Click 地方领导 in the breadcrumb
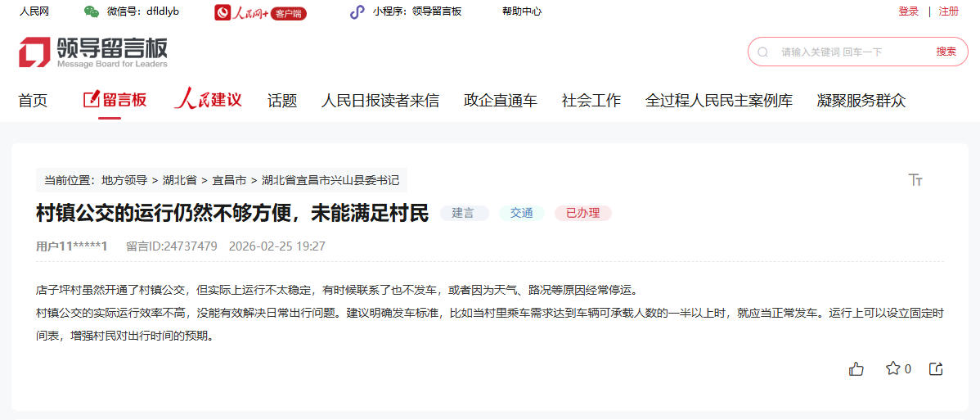The width and height of the screenshot is (980, 420). (x=124, y=180)
